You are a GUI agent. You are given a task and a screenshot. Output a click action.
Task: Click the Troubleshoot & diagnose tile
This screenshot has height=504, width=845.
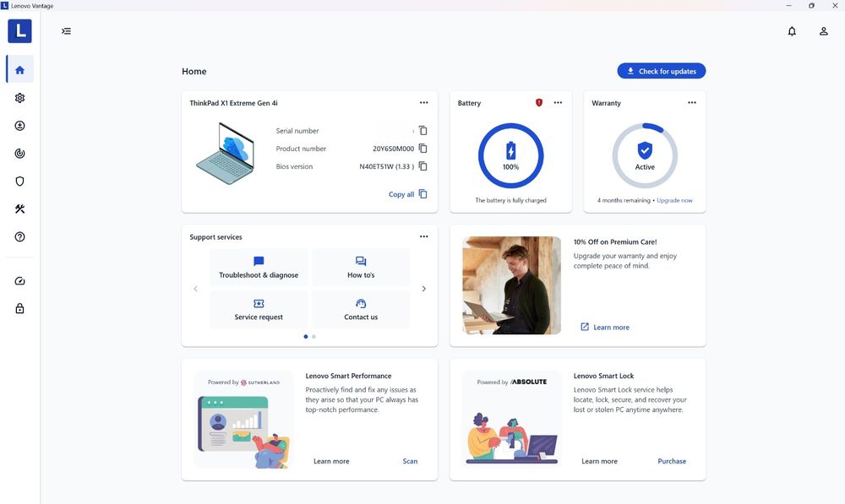click(259, 268)
